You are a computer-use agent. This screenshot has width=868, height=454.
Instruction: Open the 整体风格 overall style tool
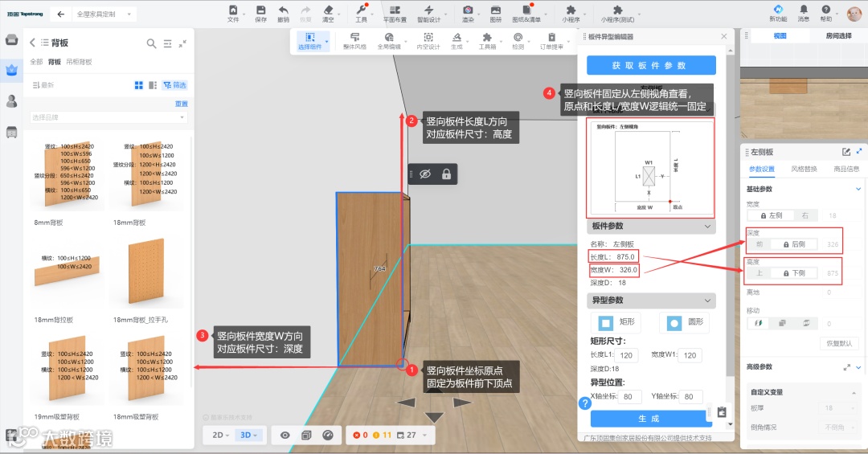click(x=355, y=41)
